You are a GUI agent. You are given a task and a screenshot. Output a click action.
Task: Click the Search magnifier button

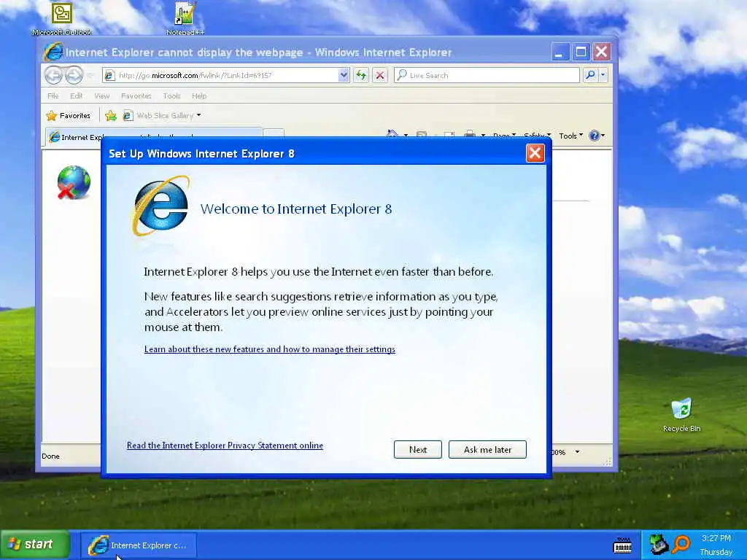[589, 75]
